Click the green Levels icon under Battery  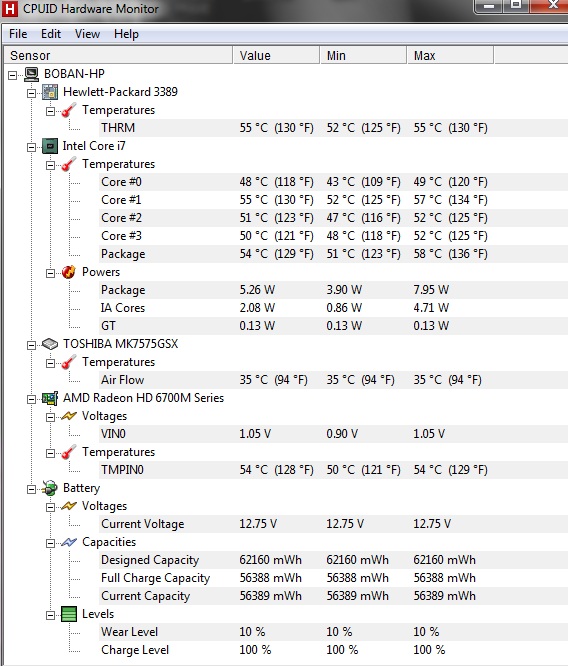pyautogui.click(x=69, y=614)
